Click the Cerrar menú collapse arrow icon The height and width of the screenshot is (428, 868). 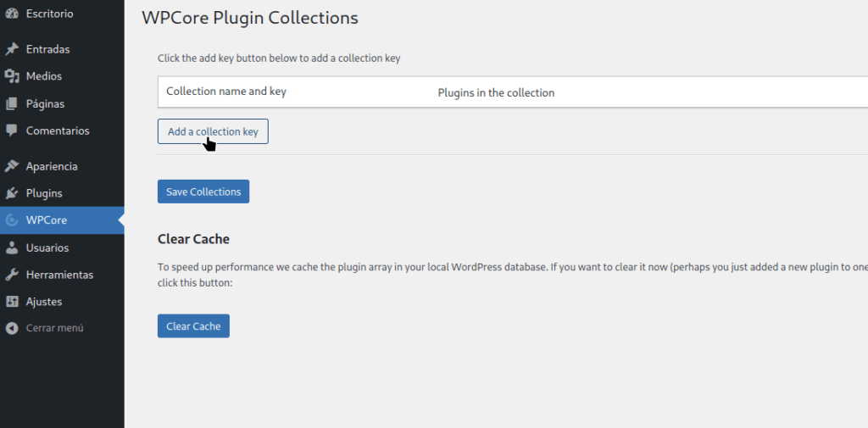click(x=12, y=328)
